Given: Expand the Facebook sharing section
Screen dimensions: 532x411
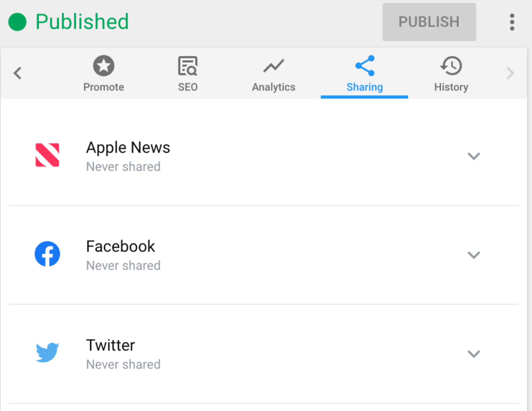Looking at the screenshot, I should coord(474,255).
